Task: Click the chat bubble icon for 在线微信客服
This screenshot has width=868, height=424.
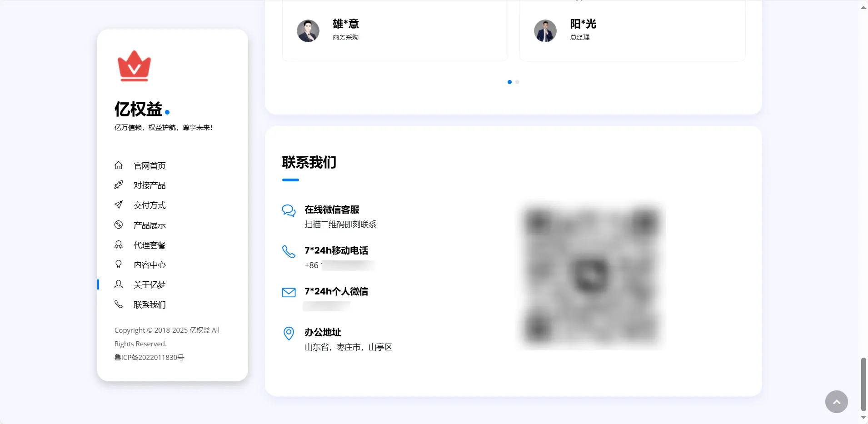Action: [289, 210]
